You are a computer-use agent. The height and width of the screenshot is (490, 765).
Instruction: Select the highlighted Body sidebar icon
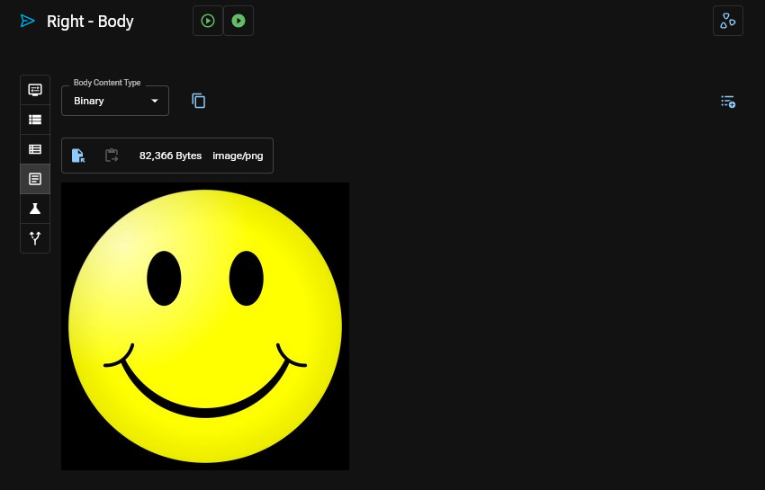click(x=35, y=179)
